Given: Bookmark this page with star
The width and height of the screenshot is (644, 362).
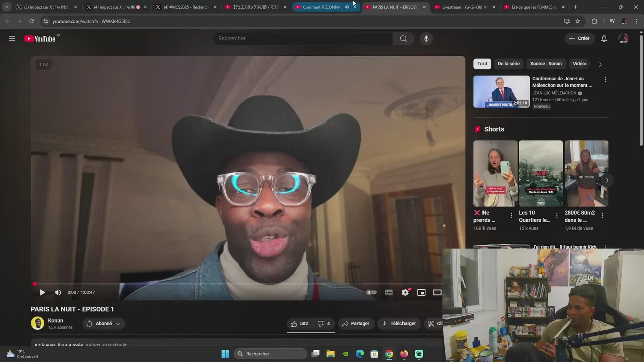Looking at the screenshot, I should click(578, 21).
